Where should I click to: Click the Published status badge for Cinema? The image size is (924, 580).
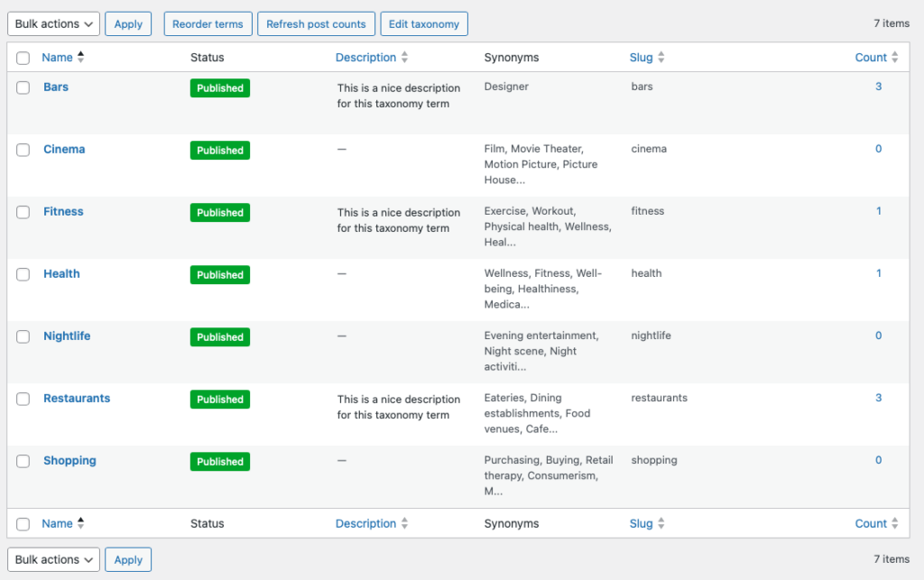219,151
